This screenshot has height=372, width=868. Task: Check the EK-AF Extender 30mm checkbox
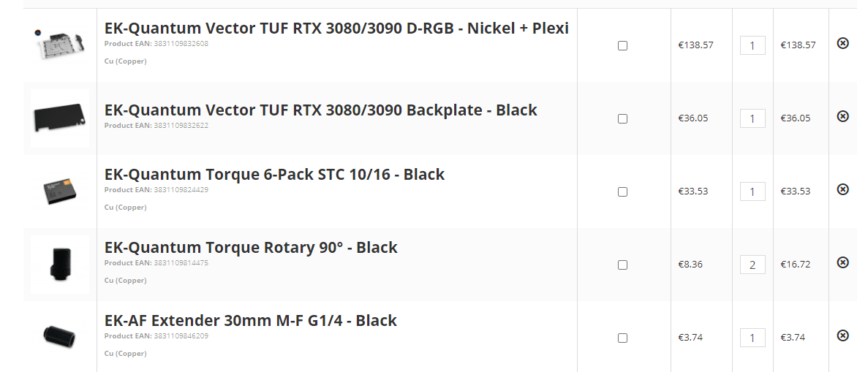(x=622, y=338)
